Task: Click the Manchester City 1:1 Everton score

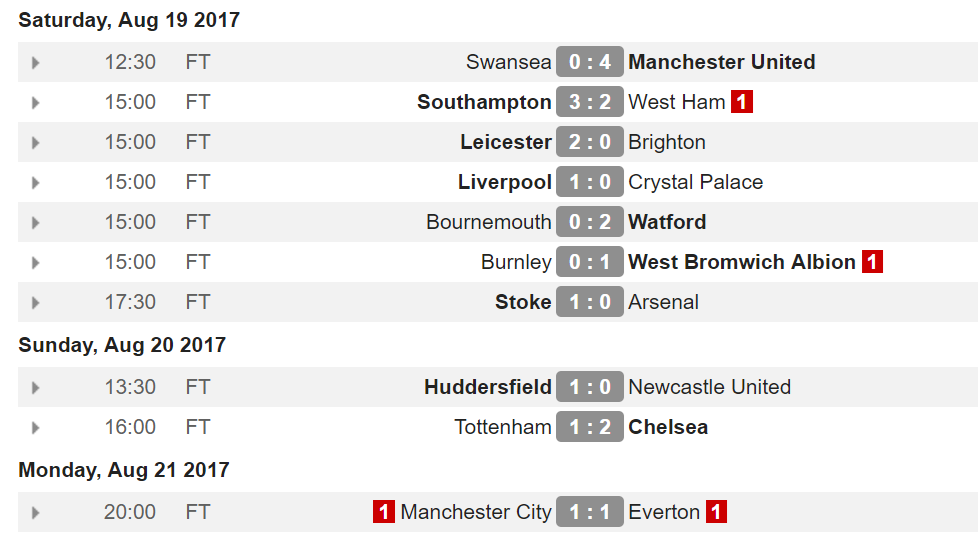Action: (590, 512)
